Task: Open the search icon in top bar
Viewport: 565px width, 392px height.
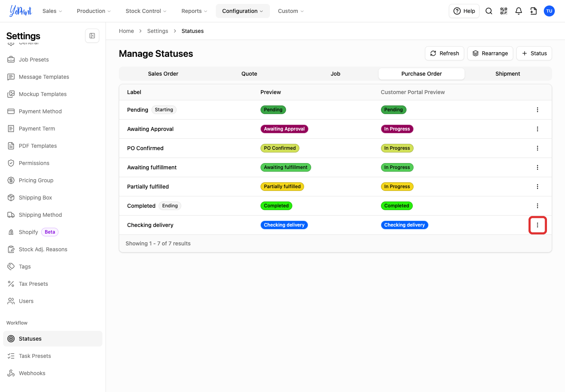Action: (489, 11)
